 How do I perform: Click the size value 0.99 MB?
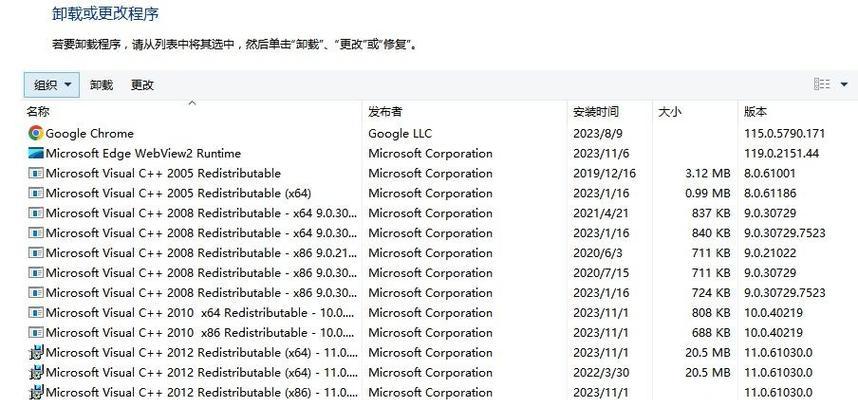[x=708, y=193]
